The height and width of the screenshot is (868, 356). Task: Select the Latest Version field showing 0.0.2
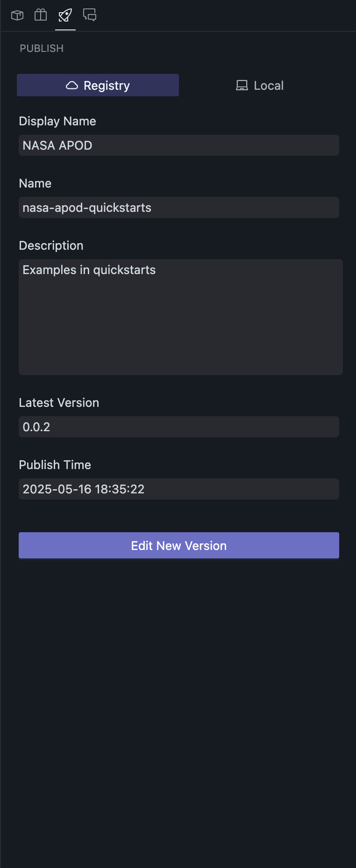[x=178, y=427]
